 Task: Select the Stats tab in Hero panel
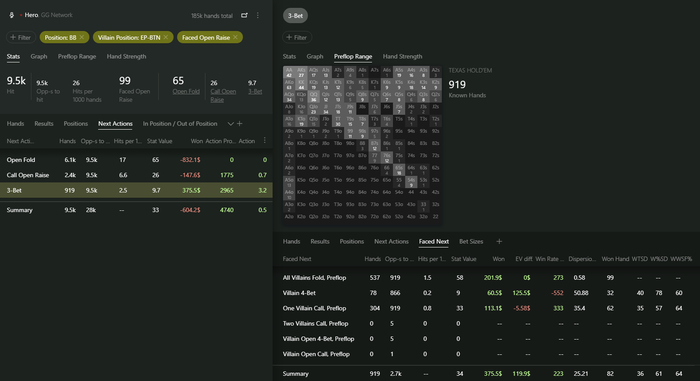pos(13,56)
